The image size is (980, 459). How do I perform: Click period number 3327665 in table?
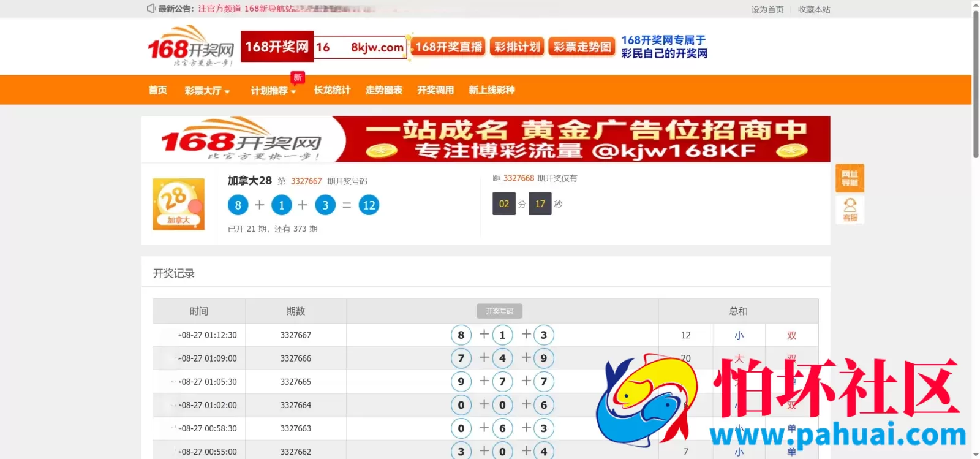tap(296, 382)
